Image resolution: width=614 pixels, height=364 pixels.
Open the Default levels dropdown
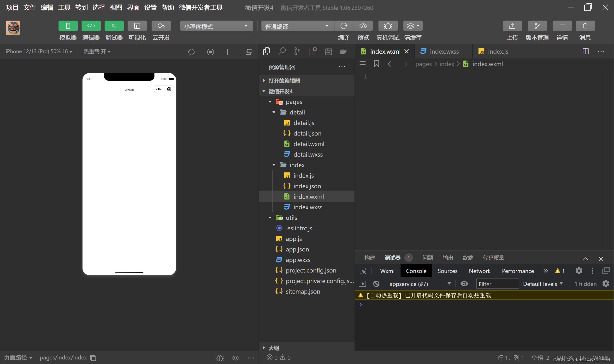click(543, 284)
